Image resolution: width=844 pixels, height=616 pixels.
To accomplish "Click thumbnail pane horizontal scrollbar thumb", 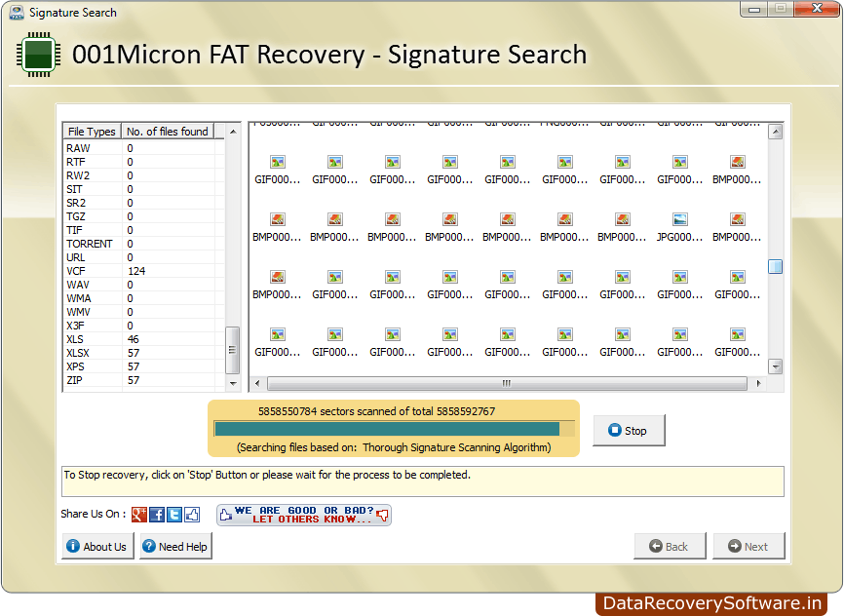I will 507,383.
